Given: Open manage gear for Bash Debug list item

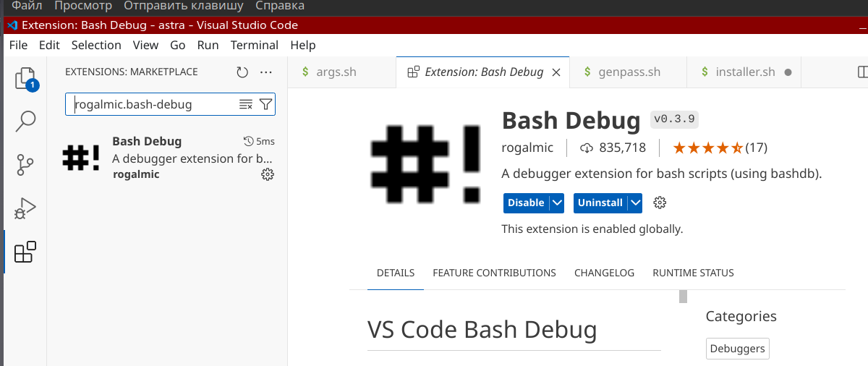Looking at the screenshot, I should 267,174.
